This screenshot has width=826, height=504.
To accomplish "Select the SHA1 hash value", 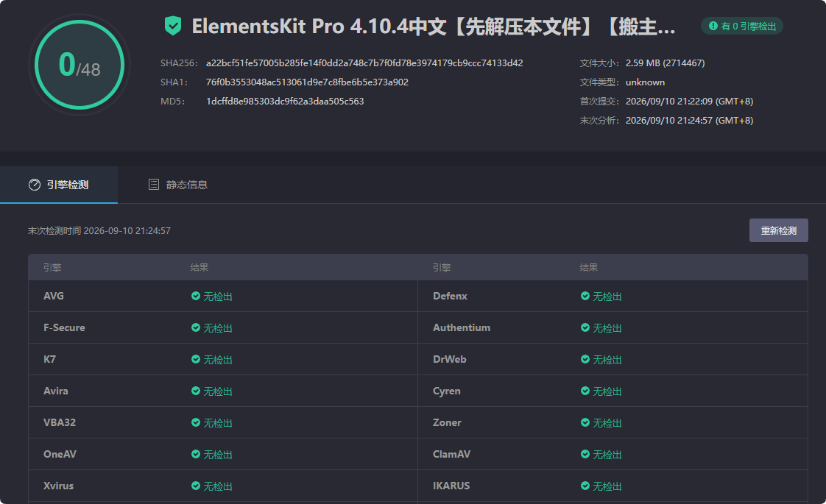I will [307, 82].
